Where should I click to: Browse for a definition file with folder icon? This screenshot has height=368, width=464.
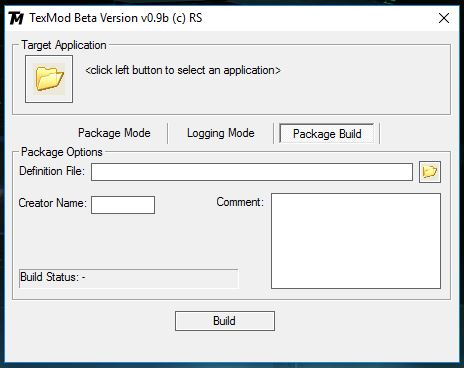point(430,172)
